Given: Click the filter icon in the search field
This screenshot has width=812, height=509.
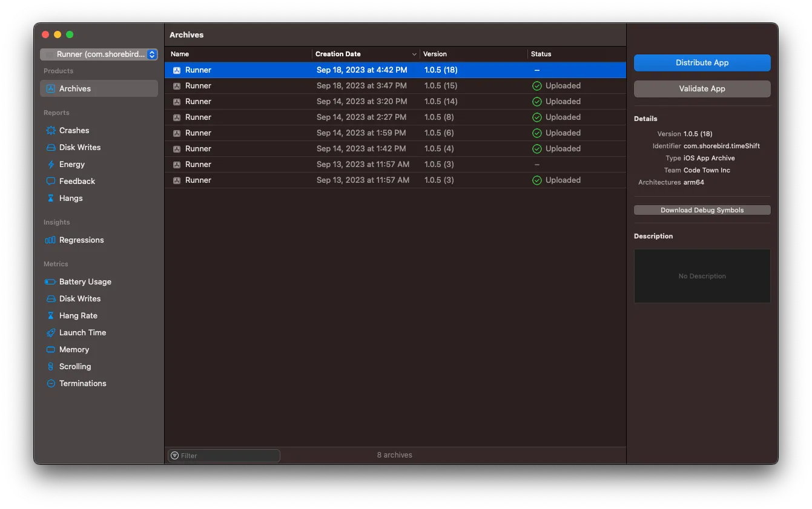Looking at the screenshot, I should 175,455.
